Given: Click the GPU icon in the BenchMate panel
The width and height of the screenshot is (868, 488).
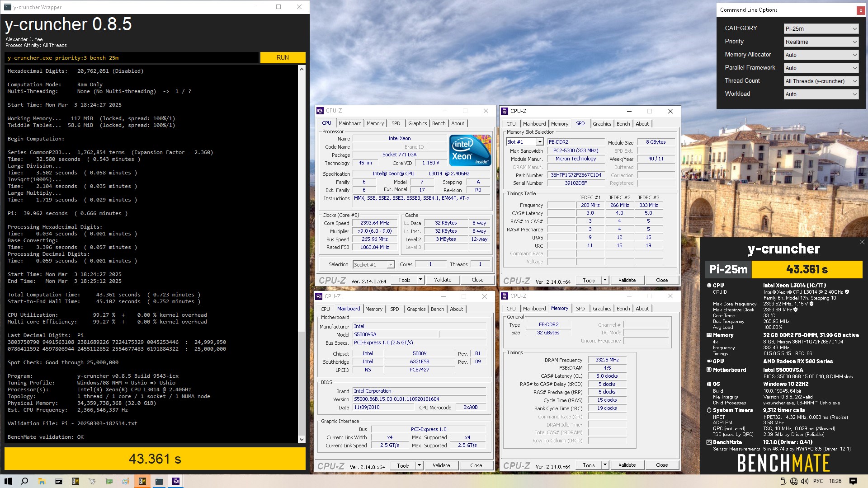Looking at the screenshot, I should point(709,361).
